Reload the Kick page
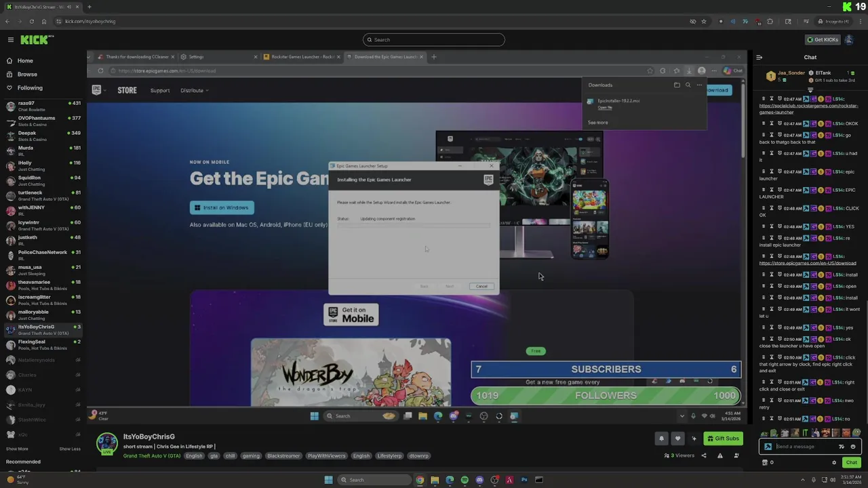The width and height of the screenshot is (868, 488). coord(32,22)
